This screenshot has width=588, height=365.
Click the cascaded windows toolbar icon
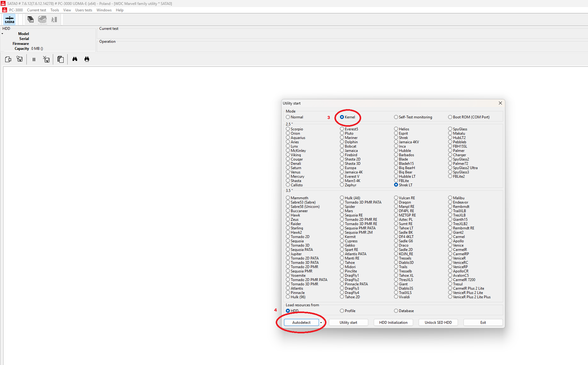(30, 20)
